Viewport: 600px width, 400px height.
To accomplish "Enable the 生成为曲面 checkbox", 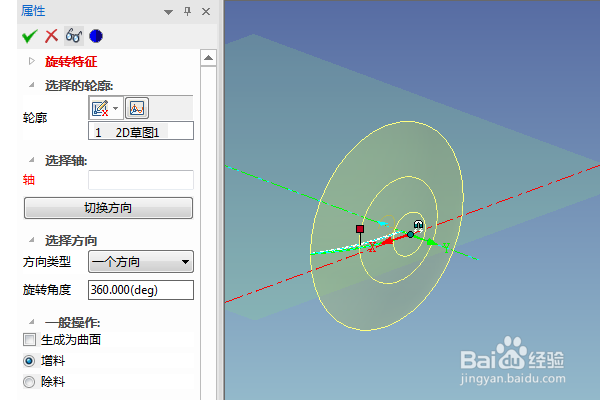I will 29,340.
